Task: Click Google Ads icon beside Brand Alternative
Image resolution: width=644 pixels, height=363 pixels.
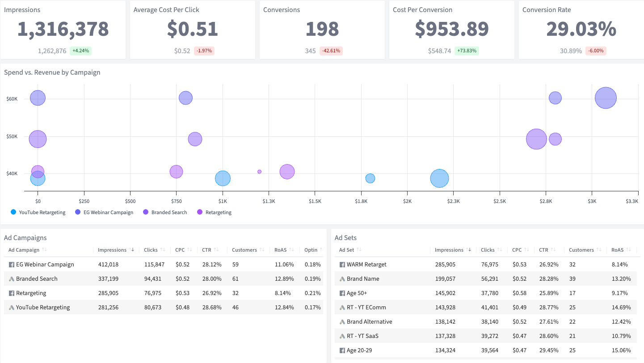Action: pyautogui.click(x=342, y=321)
